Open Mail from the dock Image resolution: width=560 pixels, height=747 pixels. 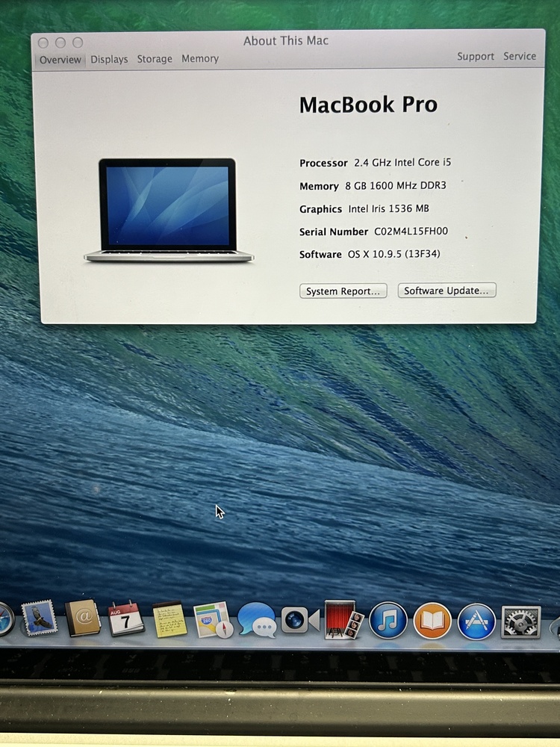coord(40,618)
